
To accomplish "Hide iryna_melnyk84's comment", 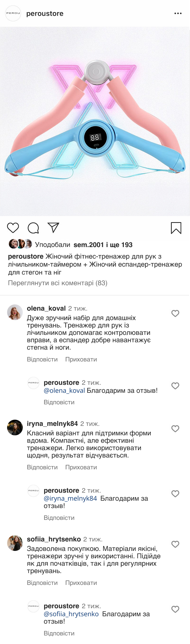I will point(81,467).
